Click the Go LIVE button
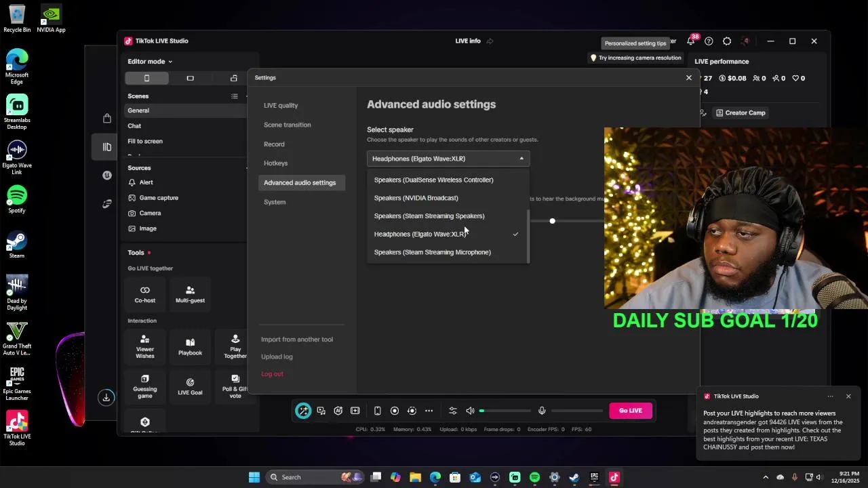Screen dimensions: 868x488 631,411
